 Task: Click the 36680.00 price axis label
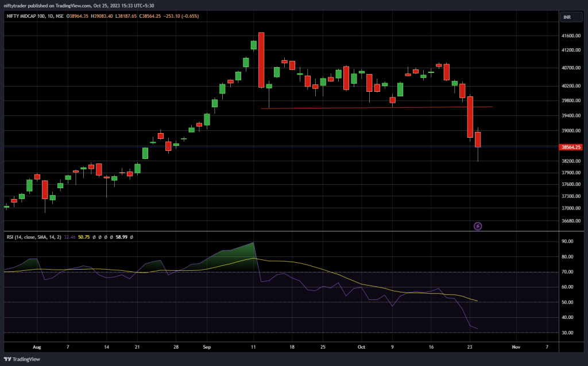[x=571, y=221]
